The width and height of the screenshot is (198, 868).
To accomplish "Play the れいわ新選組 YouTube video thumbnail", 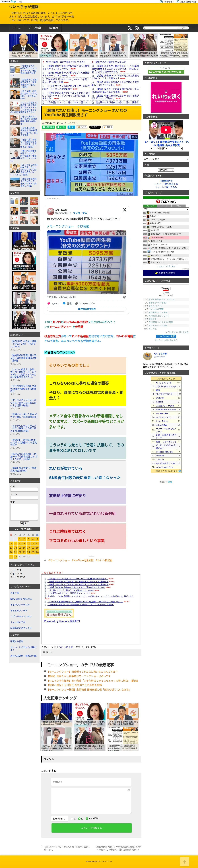I will tap(166, 130).
